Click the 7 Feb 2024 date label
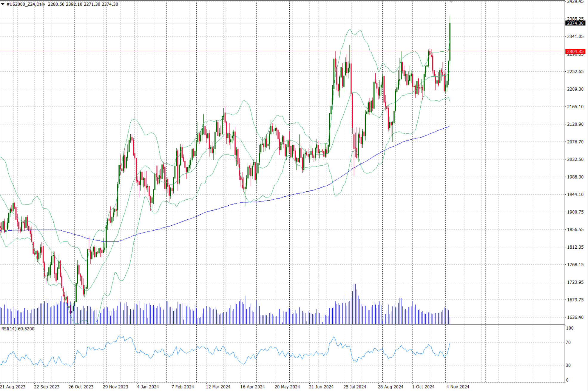The height and width of the screenshot is (391, 588). (183, 387)
